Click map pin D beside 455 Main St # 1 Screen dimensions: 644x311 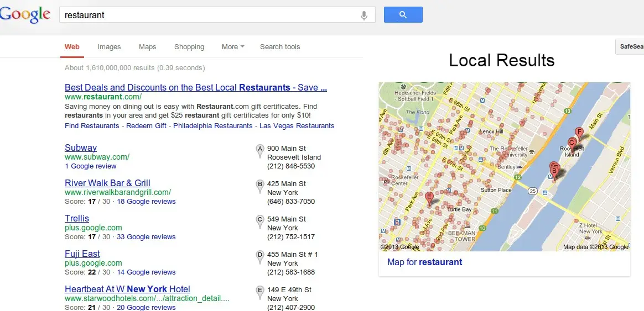pyautogui.click(x=259, y=257)
